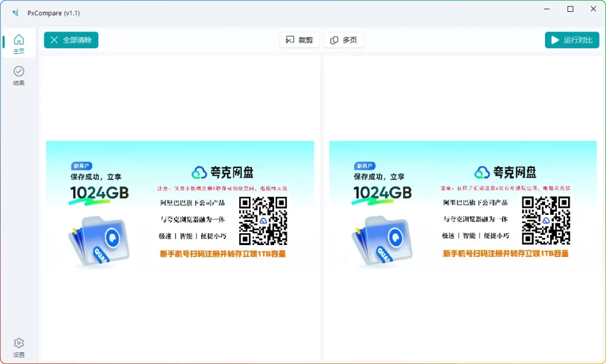The width and height of the screenshot is (606, 364).
Task: Click the 新用户 badge in the right image
Action: (365, 166)
